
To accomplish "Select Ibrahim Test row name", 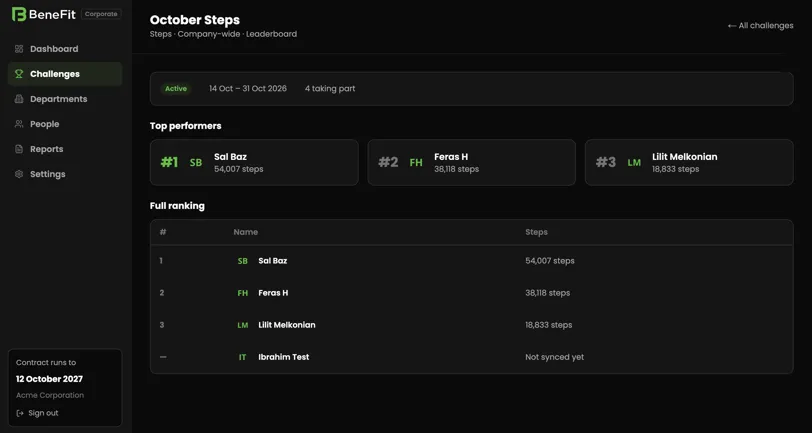I will pos(284,357).
